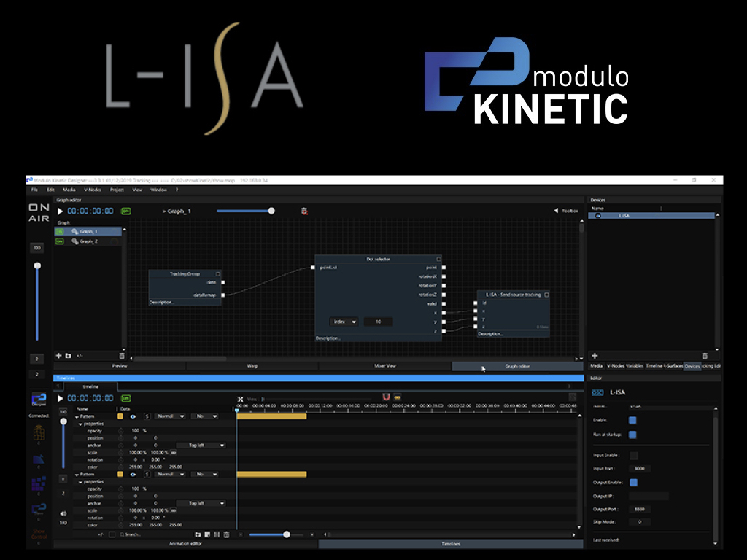
Task: Click the timeline add folder icon
Action: 198,534
